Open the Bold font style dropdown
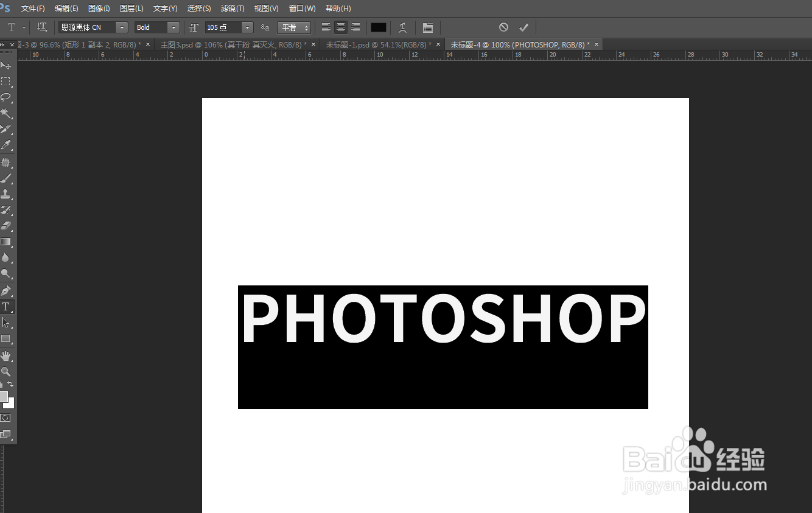This screenshot has height=513, width=812. tap(173, 27)
